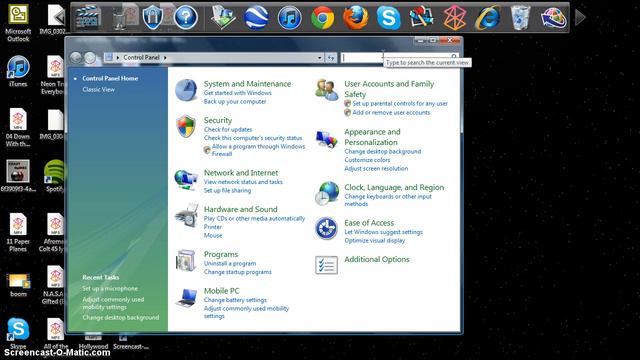Open User Accounts and Family Safety icon
This screenshot has height=360, width=640.
pyautogui.click(x=327, y=90)
